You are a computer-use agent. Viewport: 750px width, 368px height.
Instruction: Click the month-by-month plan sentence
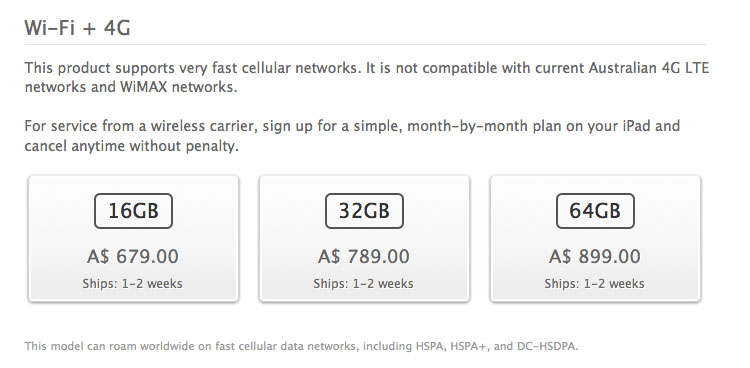pyautogui.click(x=352, y=136)
